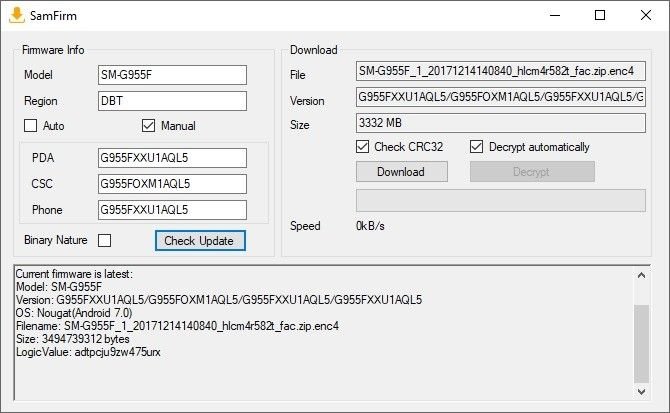Click the PDA input field

(x=172, y=158)
